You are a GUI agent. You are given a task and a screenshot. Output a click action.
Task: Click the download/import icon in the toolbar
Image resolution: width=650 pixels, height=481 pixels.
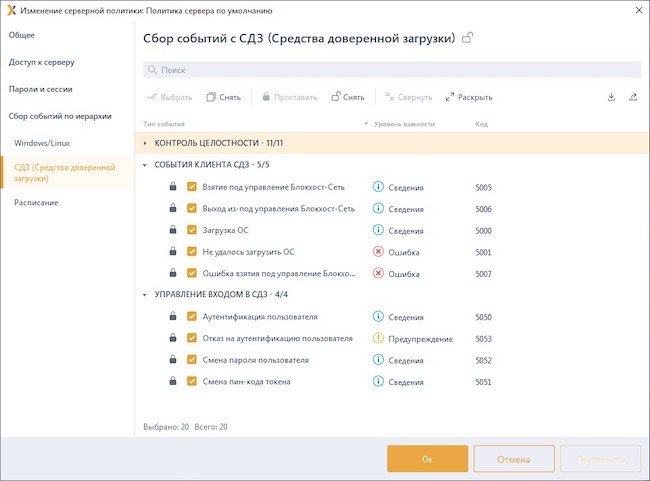tap(611, 97)
